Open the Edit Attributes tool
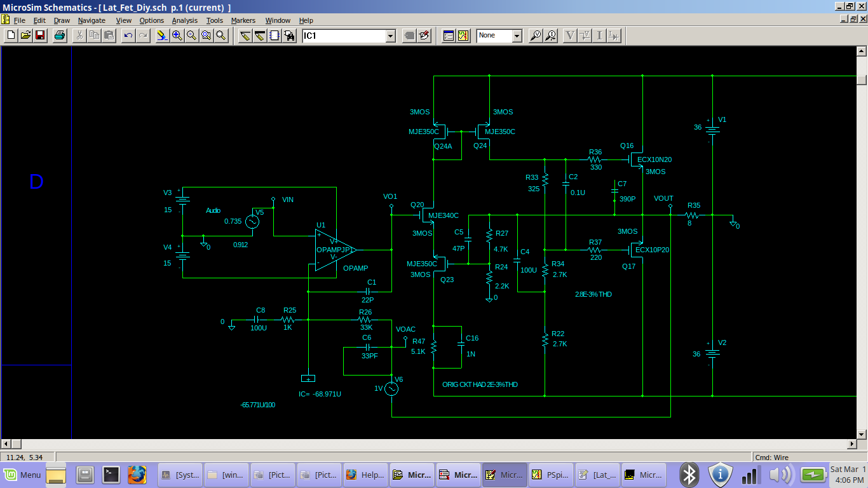The width and height of the screenshot is (868, 488). pos(410,36)
